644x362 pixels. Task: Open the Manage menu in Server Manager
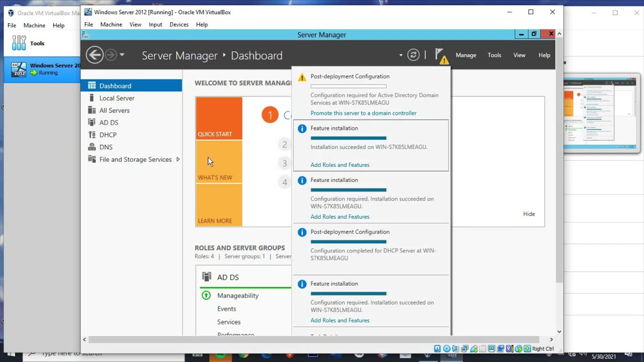pos(466,55)
